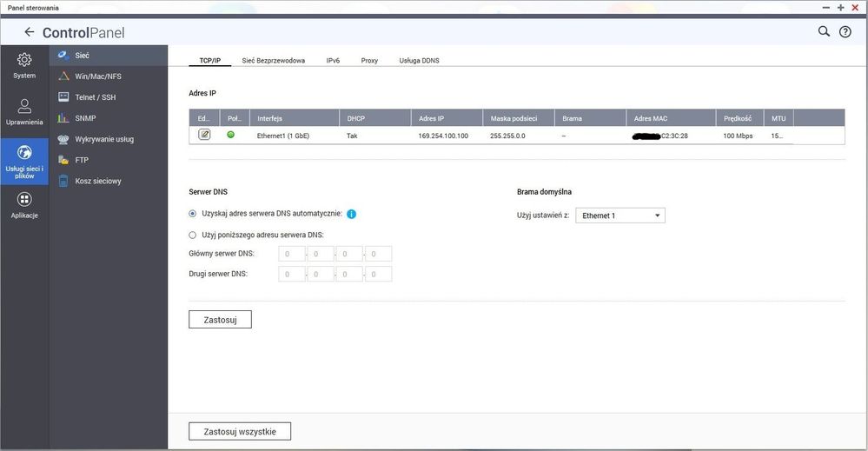Expand the default gateway Ethernet 1 dropdown

tap(620, 216)
